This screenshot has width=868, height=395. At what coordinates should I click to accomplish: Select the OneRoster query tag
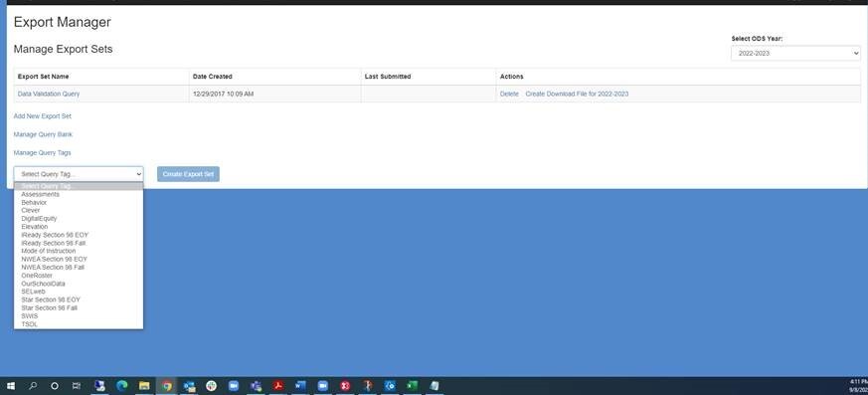[x=79, y=276]
